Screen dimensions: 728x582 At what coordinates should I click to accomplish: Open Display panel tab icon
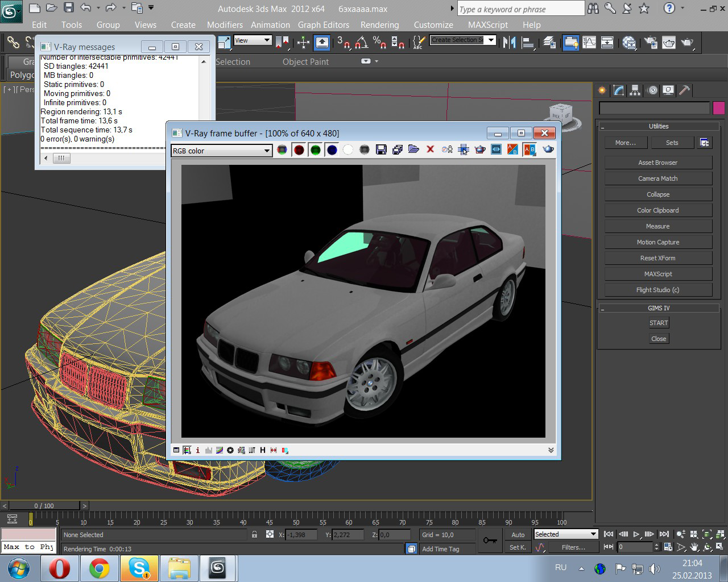click(x=668, y=90)
